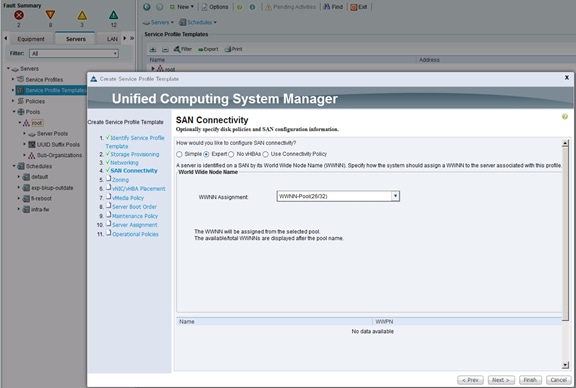The height and width of the screenshot is (388, 576).
Task: Click the Find binoculars toolbar item
Action: (x=333, y=7)
